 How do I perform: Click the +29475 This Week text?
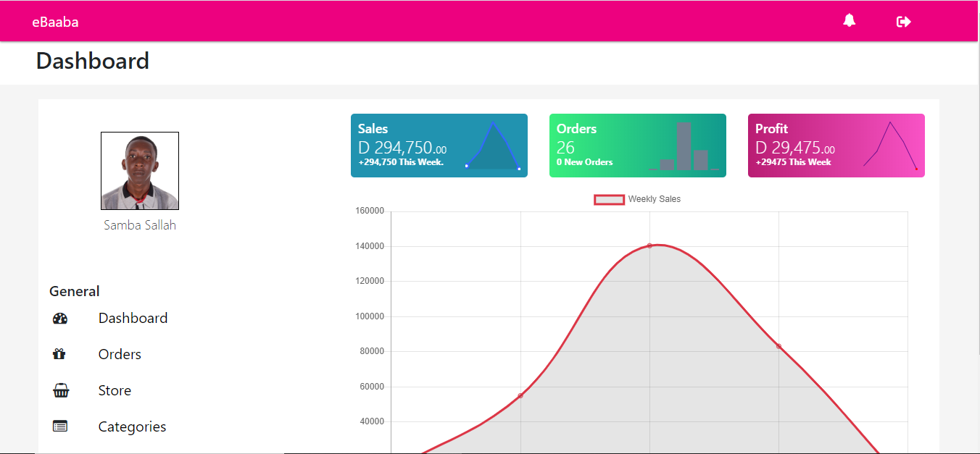[x=794, y=162]
